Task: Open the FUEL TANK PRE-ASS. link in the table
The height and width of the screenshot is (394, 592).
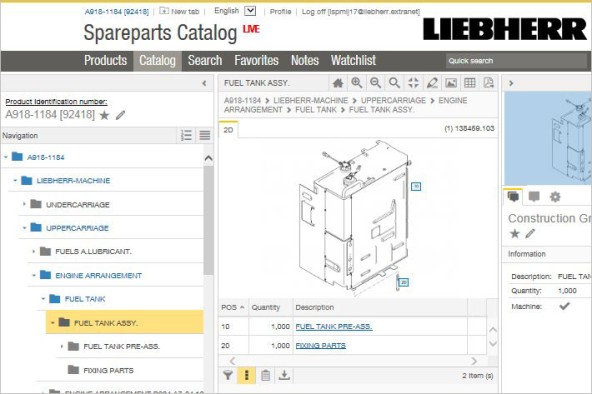Action: click(334, 326)
